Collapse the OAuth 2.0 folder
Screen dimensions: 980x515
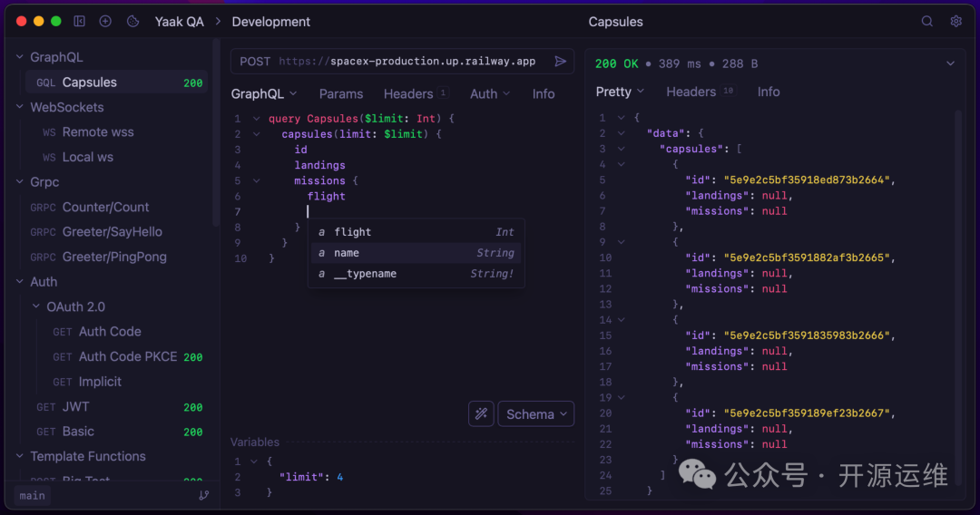(x=36, y=306)
